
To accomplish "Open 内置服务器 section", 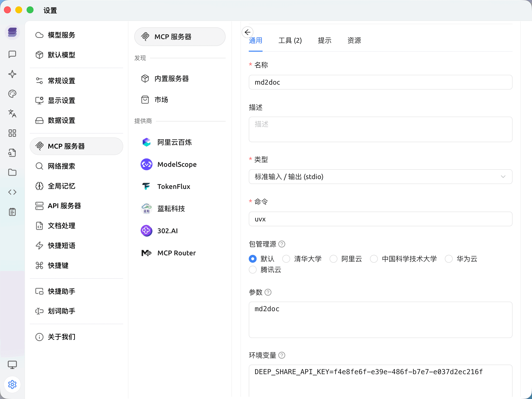I will coord(171,78).
